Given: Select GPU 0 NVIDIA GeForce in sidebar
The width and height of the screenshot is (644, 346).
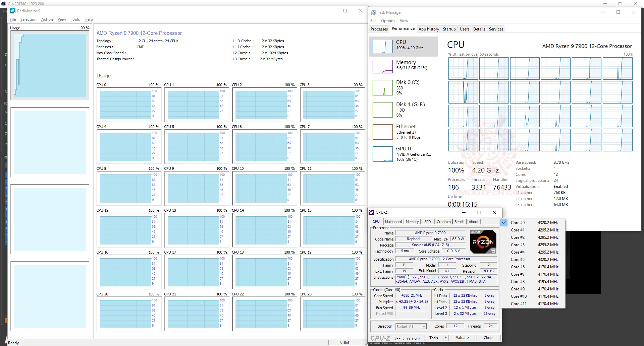Looking at the screenshot, I should tap(404, 154).
